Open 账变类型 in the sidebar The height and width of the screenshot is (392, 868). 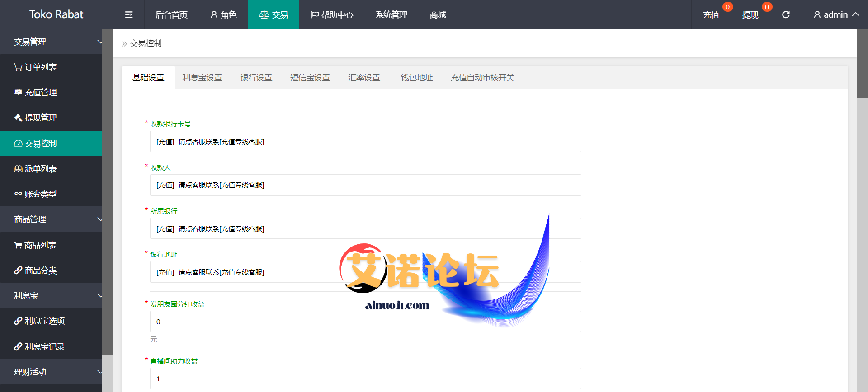[51, 194]
